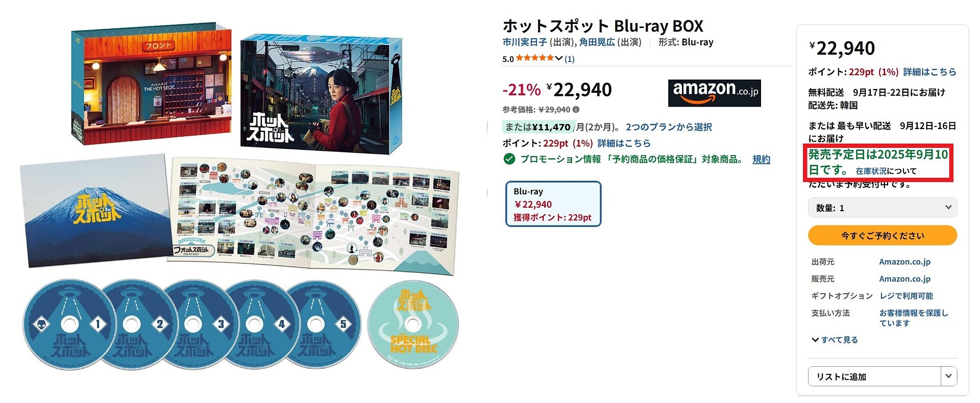Click the 今すぐご予約ください preorder button
Image resolution: width=980 pixels, height=403 pixels.
pyautogui.click(x=882, y=236)
